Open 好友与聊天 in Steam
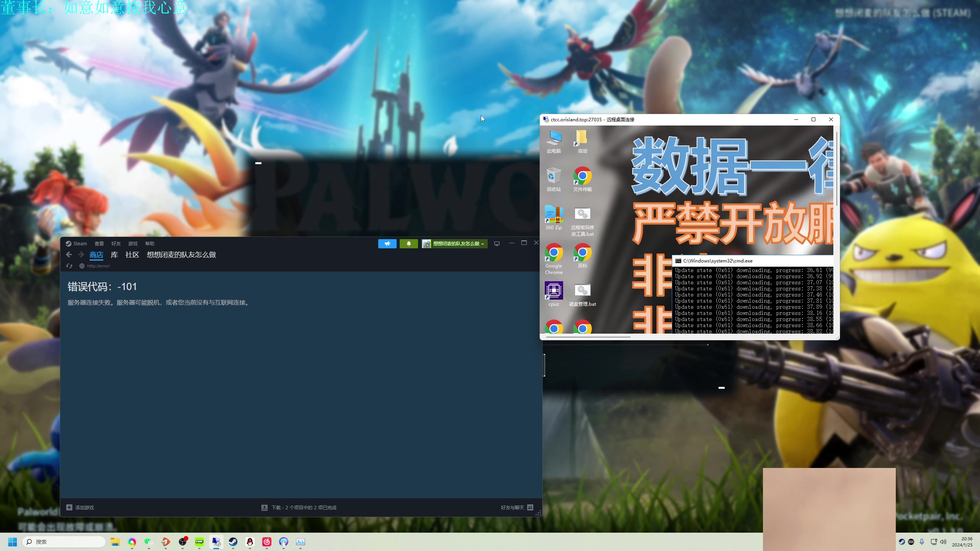The image size is (980, 551). click(x=517, y=508)
